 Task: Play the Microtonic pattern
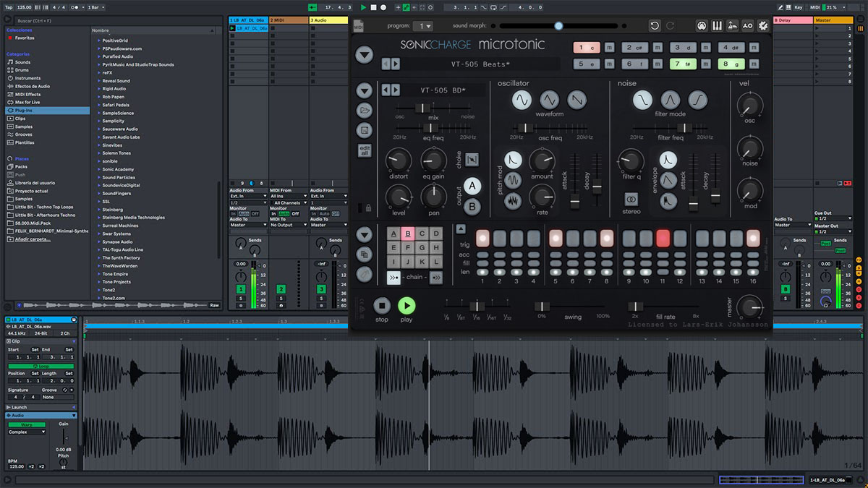point(407,306)
